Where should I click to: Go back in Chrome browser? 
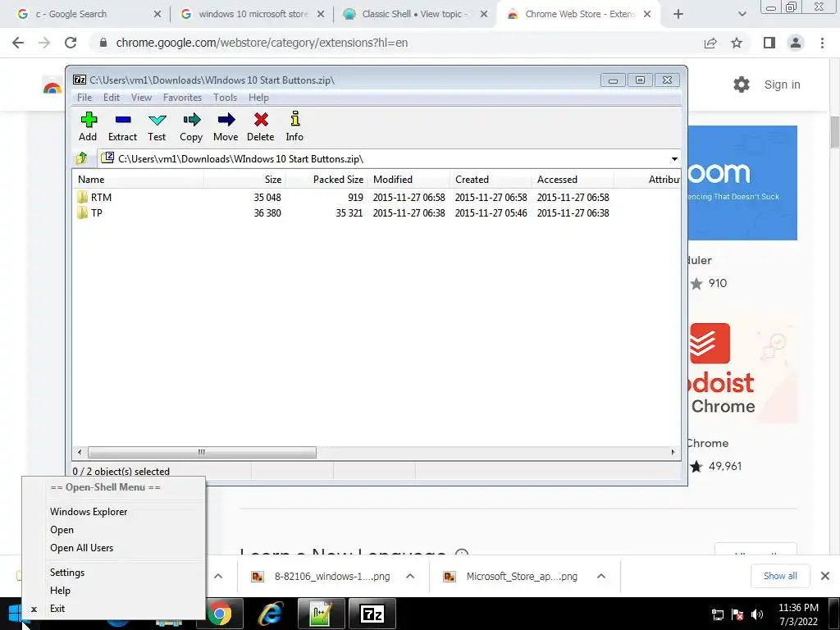pyautogui.click(x=18, y=43)
